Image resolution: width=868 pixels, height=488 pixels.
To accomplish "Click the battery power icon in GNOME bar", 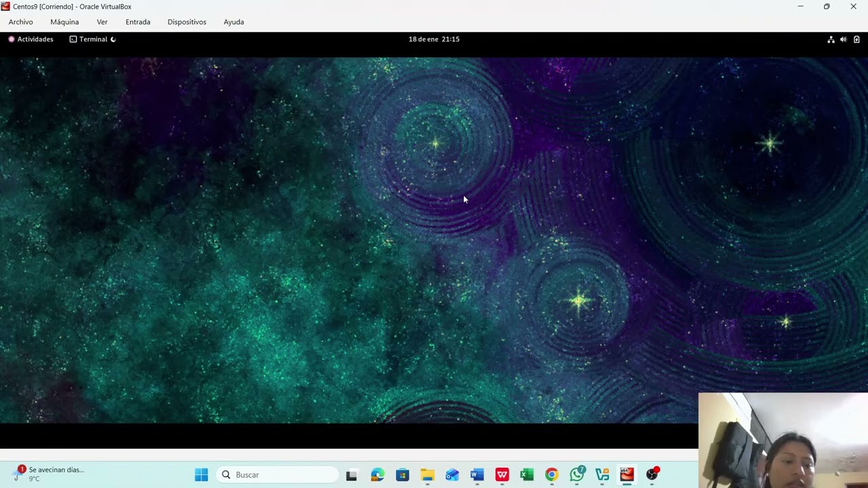I will [856, 39].
